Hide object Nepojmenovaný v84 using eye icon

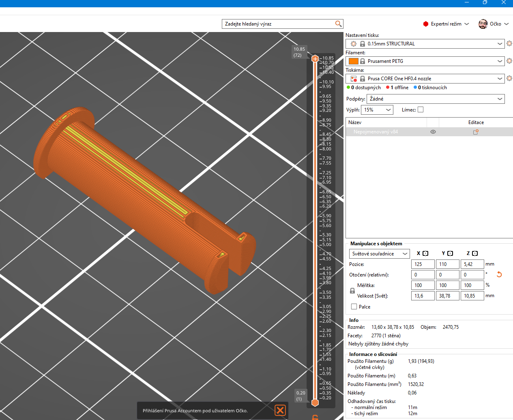pos(433,132)
